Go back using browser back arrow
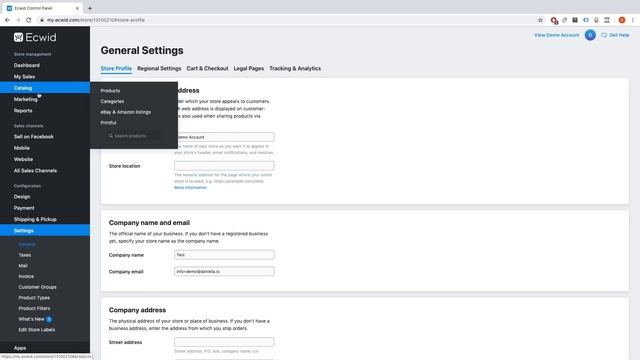The image size is (640, 360). point(7,20)
